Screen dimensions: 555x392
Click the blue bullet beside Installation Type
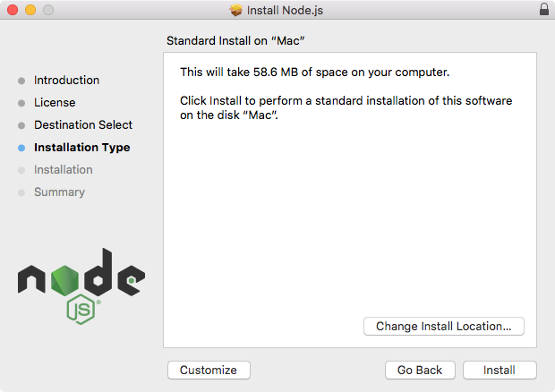(21, 148)
